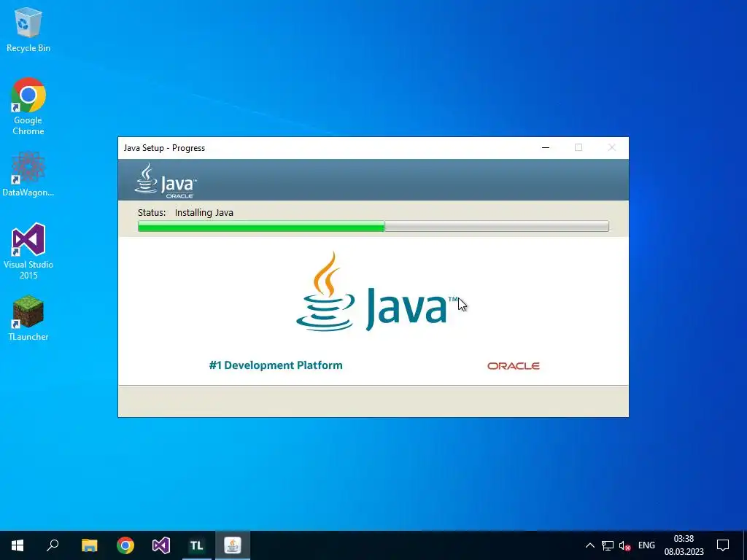Viewport: 747px width, 560px height.
Task: Open the network status tray icon
Action: pyautogui.click(x=608, y=545)
